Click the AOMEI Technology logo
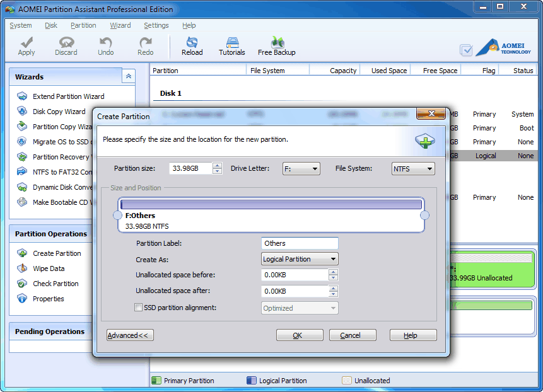Screen dimensions: 543x392 503,48
